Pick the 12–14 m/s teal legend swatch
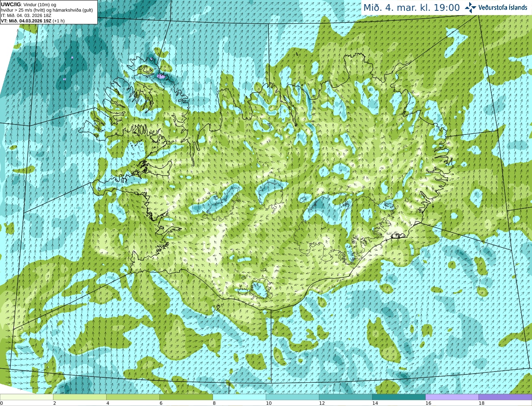This screenshot has height=406, width=532. (x=346, y=397)
